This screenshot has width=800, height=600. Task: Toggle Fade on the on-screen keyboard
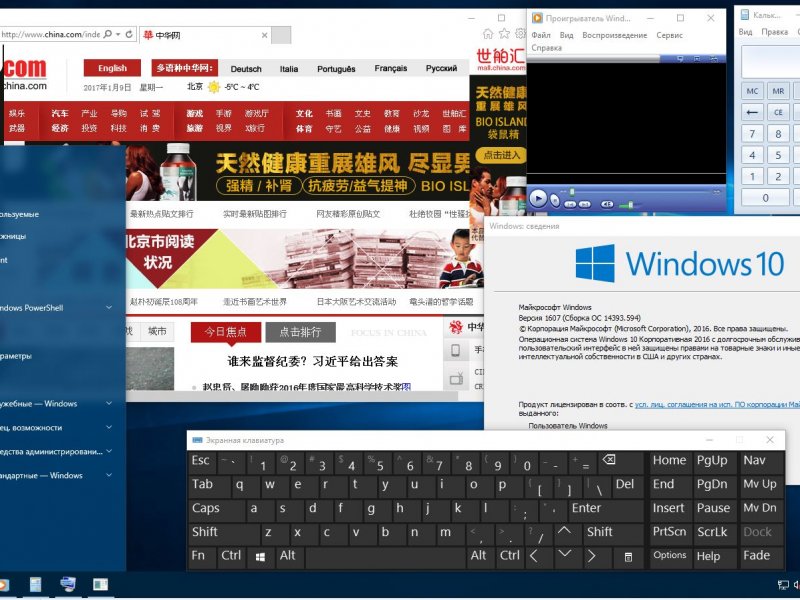pos(762,556)
